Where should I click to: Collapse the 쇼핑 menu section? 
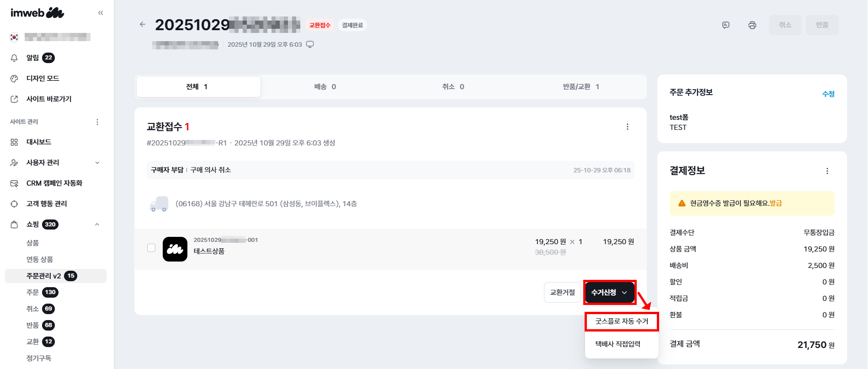click(97, 225)
